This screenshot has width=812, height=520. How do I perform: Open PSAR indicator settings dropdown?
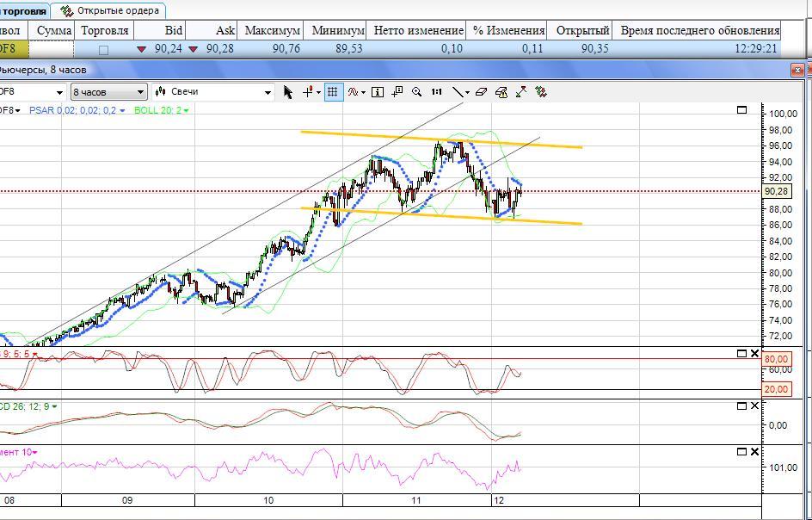click(122, 110)
